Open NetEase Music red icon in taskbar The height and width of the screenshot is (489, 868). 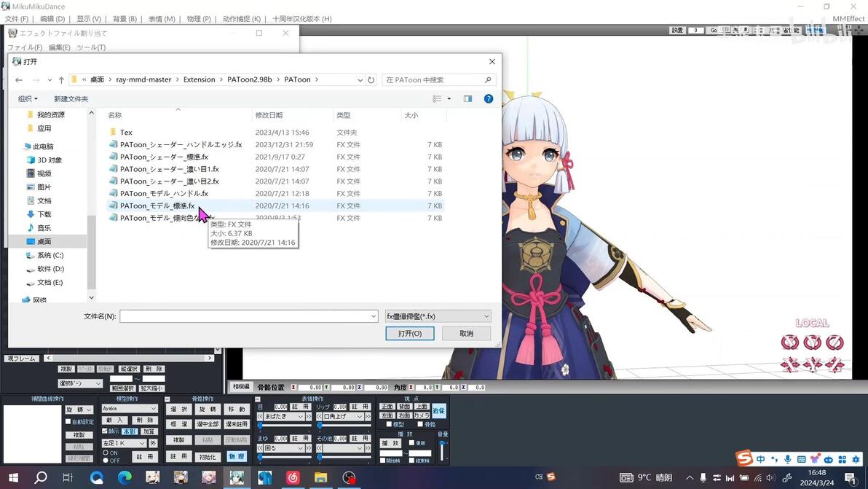[x=293, y=477]
